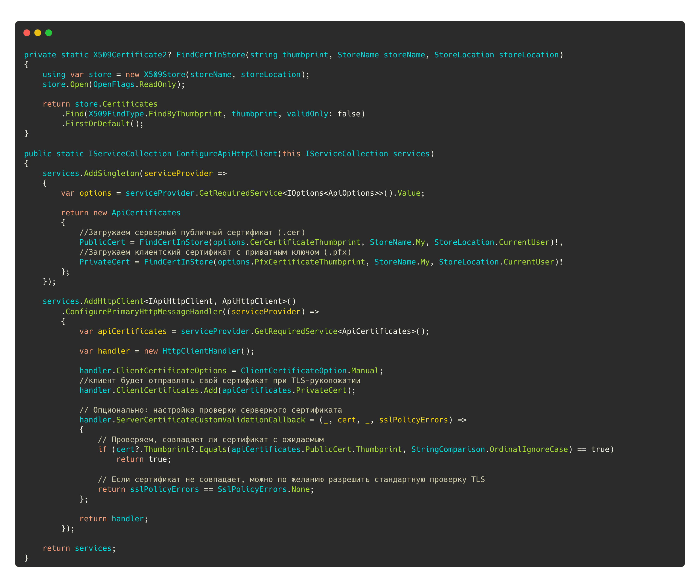The width and height of the screenshot is (700, 588).
Task: Click OpenFlags.ReadOnly in store.Open call
Action: [x=135, y=84]
